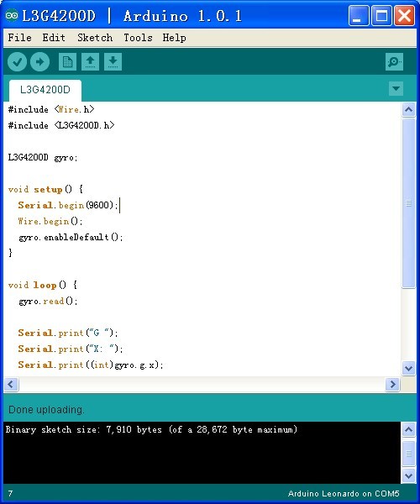
Task: Click the Save sketch down-arrow icon
Action: coord(113,61)
